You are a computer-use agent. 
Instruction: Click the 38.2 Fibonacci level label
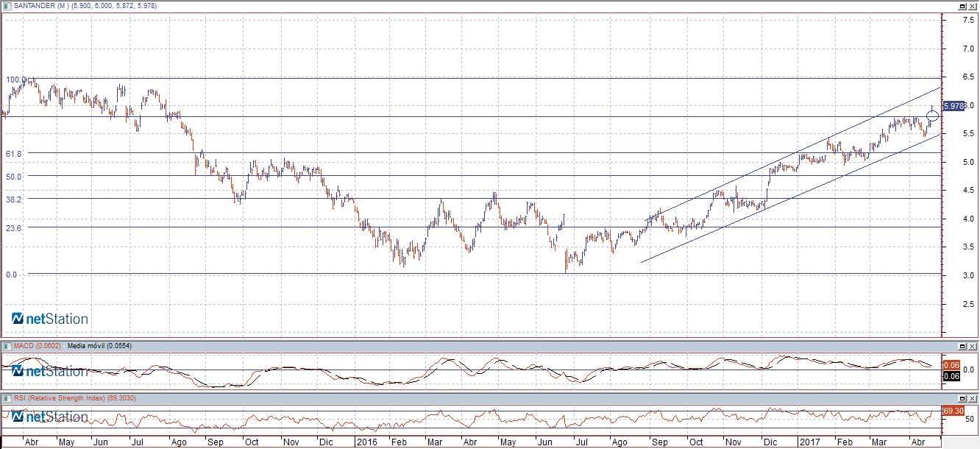15,199
